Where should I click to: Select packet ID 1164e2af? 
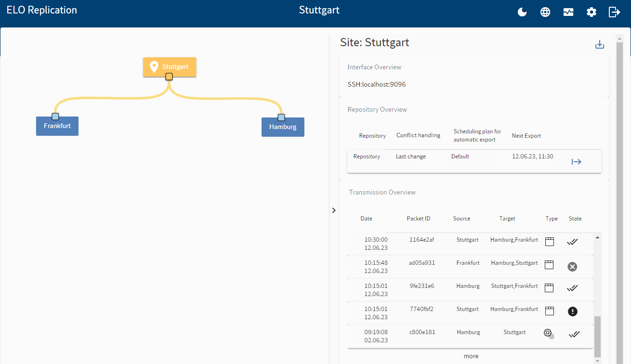click(x=421, y=240)
